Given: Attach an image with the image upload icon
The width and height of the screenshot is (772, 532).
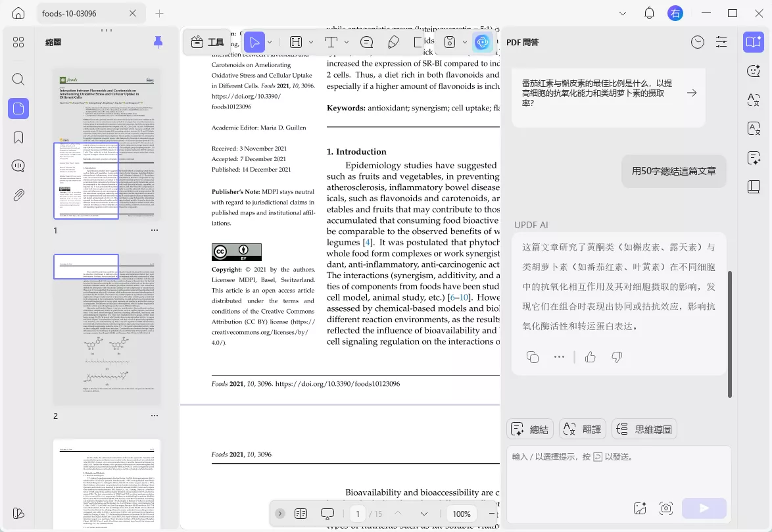Looking at the screenshot, I should point(640,508).
